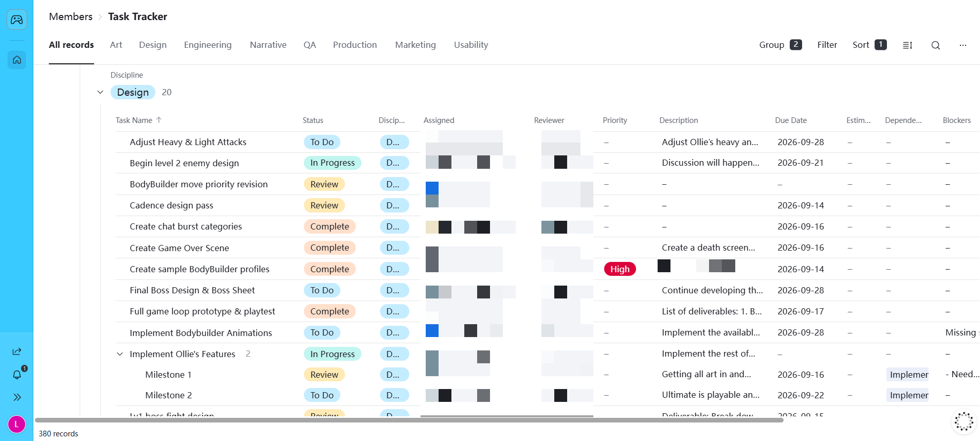Click the share icon in sidebar
This screenshot has width=980, height=441.
(17, 351)
